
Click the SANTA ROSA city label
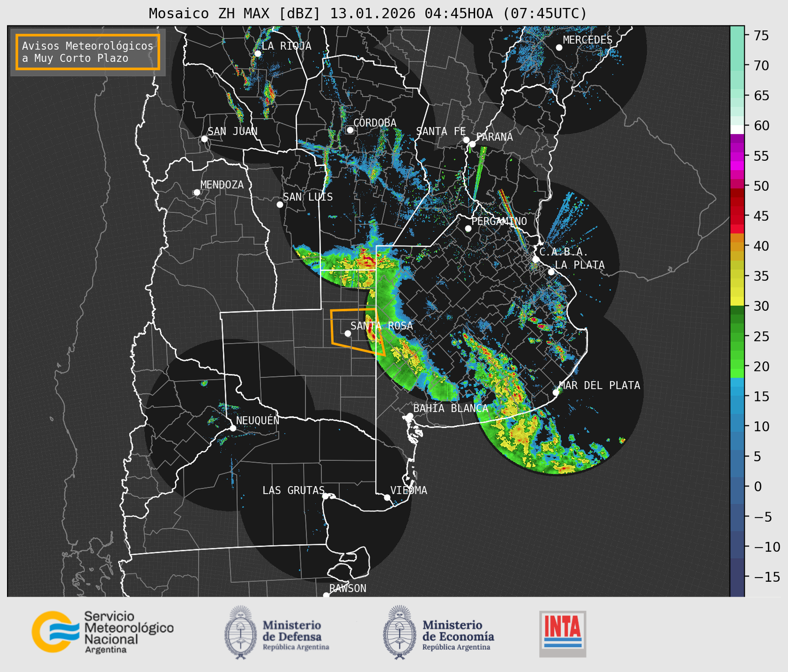pyautogui.click(x=382, y=326)
